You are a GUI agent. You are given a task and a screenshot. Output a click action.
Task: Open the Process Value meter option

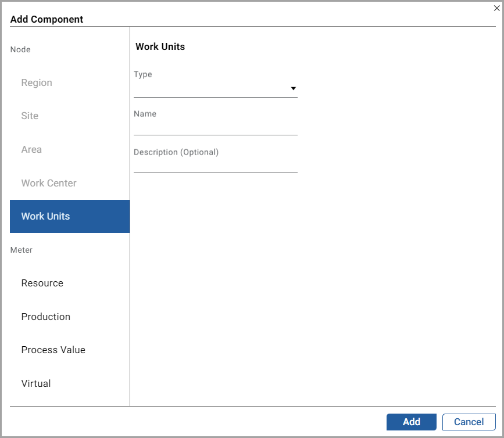pos(53,350)
